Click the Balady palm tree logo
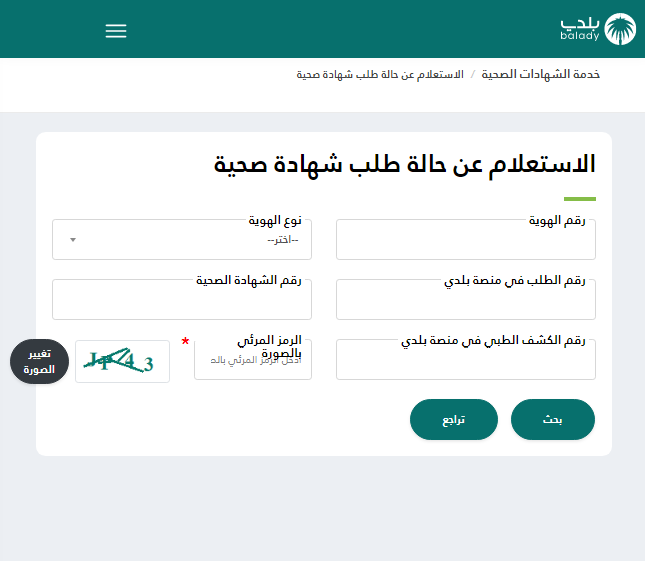Screen dimensions: 645x561 (620, 29)
